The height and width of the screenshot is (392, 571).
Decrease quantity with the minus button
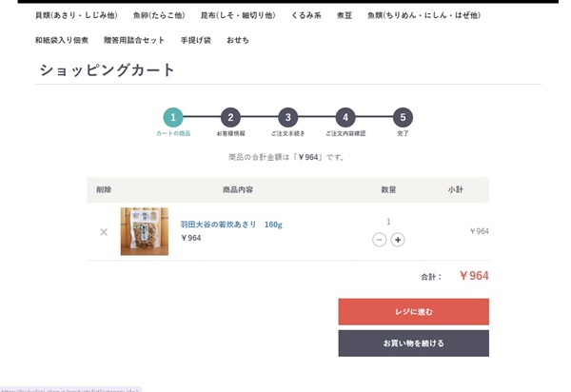coord(379,240)
